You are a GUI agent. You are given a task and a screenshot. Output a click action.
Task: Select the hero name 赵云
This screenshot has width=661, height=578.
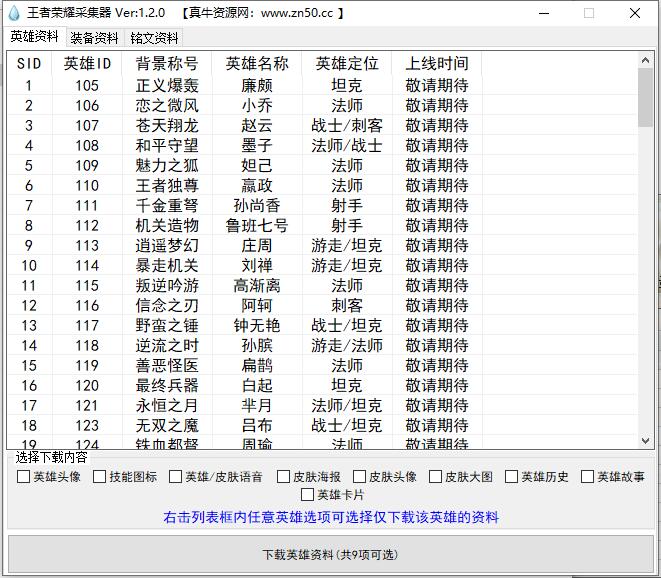point(257,126)
